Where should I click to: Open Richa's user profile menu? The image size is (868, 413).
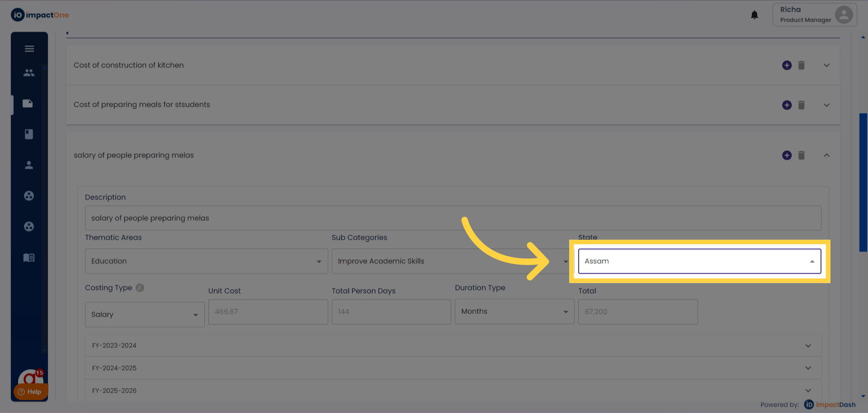pyautogui.click(x=814, y=15)
